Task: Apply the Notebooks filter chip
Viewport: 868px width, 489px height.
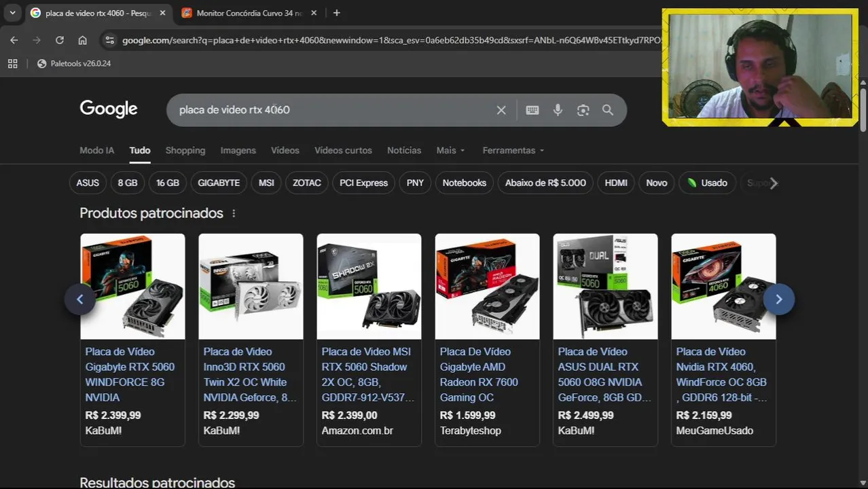Action: pyautogui.click(x=465, y=183)
